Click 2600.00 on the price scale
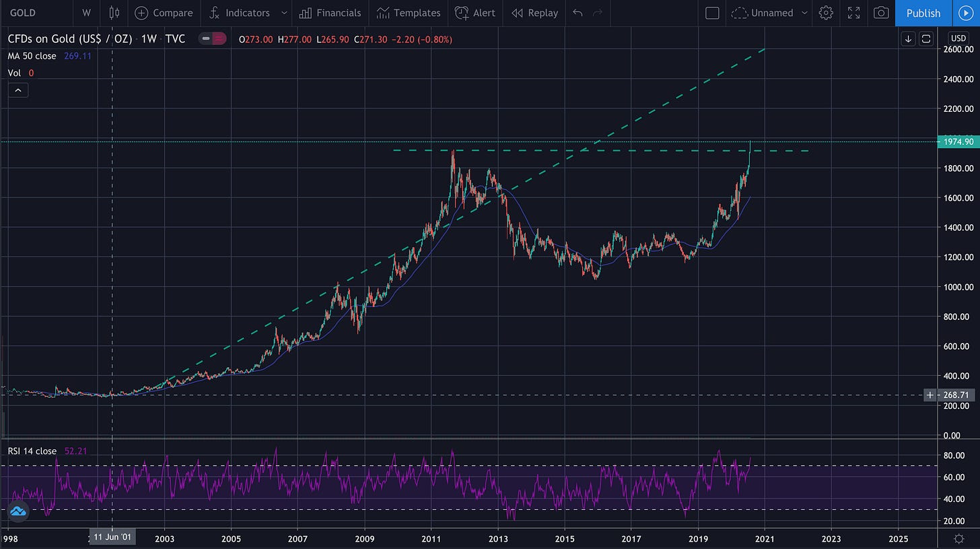This screenshot has width=980, height=549. point(958,49)
